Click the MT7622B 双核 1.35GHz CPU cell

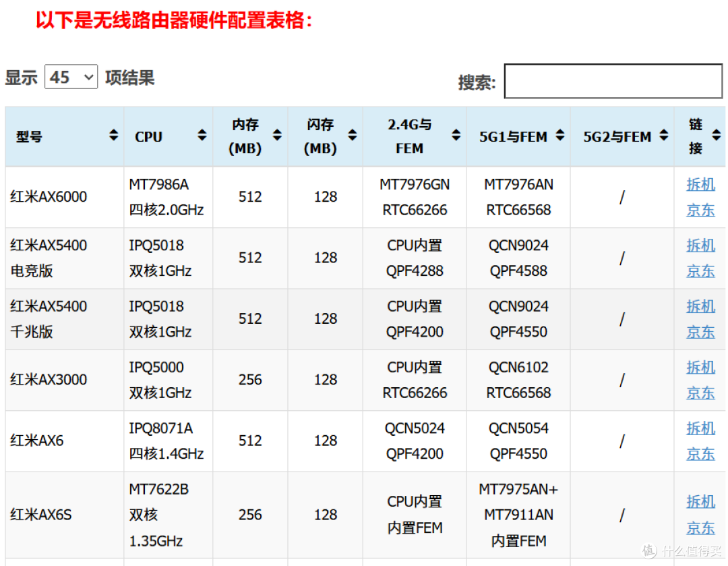pos(168,515)
